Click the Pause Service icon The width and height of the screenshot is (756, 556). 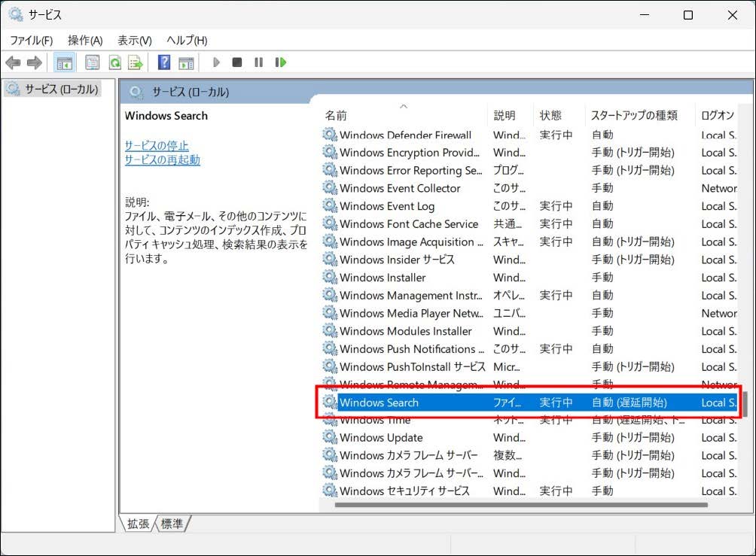point(259,62)
